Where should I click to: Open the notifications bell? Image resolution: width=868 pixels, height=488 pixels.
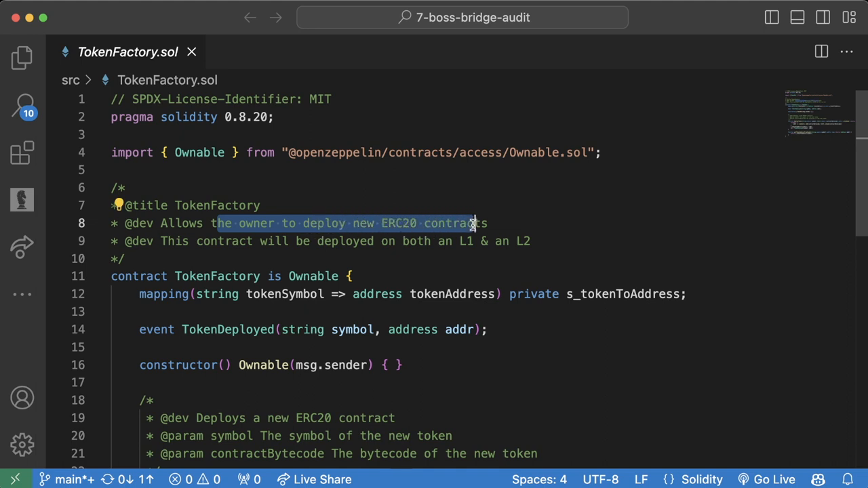point(847,479)
